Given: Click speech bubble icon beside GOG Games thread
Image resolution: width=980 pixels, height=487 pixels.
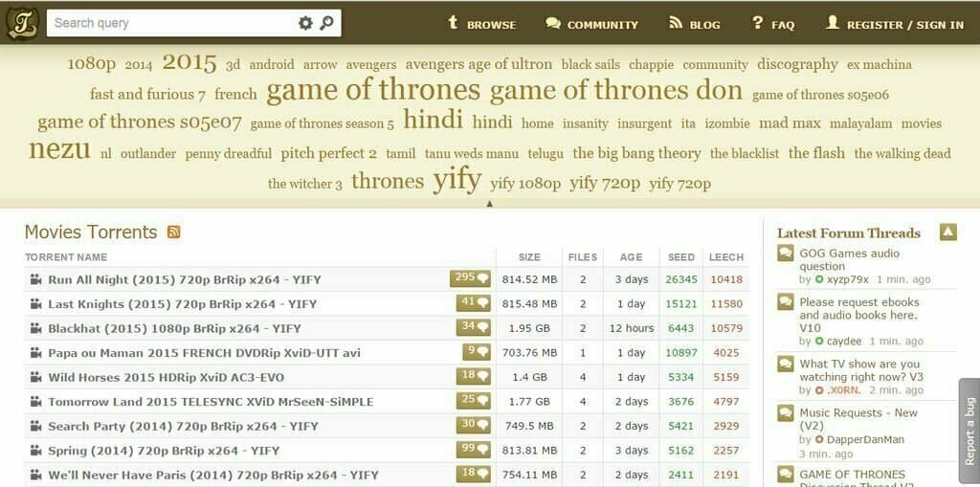Looking at the screenshot, I should tap(785, 254).
